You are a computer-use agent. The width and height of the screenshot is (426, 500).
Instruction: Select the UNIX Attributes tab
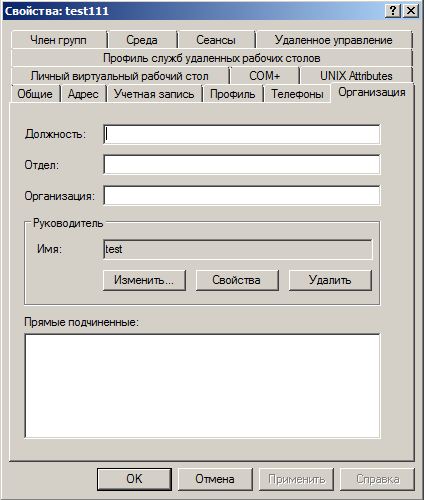[x=356, y=76]
